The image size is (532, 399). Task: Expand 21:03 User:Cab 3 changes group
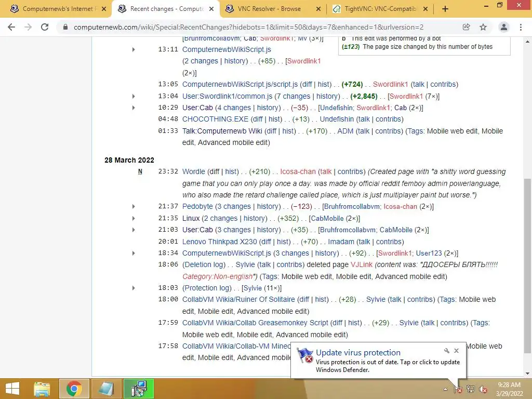point(134,230)
